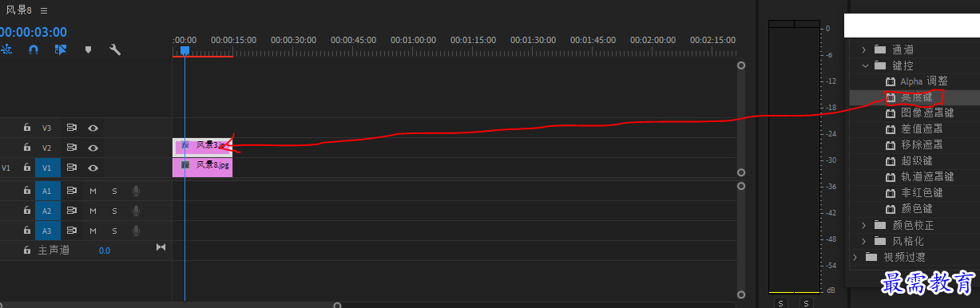980x308 pixels.
Task: Select the 移除遮罩 effect
Action: [922, 145]
